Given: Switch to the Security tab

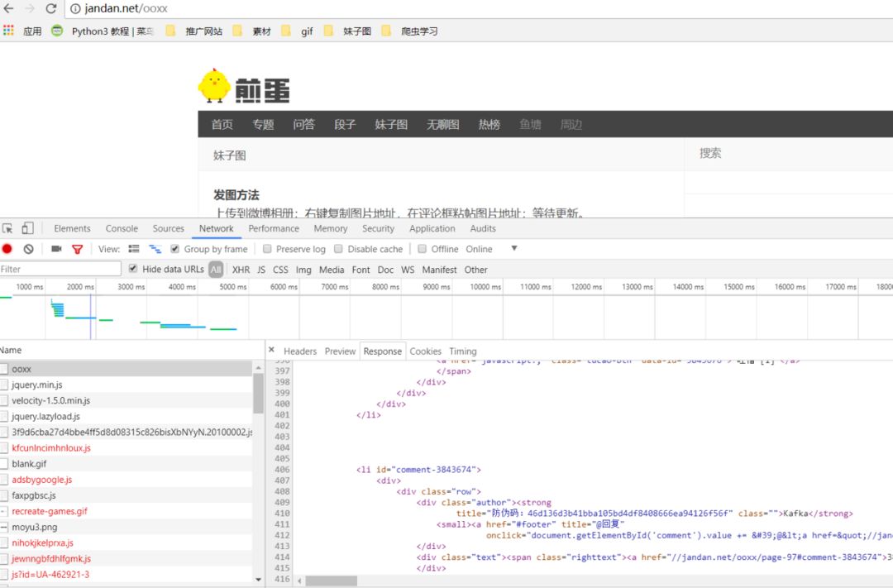Looking at the screenshot, I should coord(378,228).
